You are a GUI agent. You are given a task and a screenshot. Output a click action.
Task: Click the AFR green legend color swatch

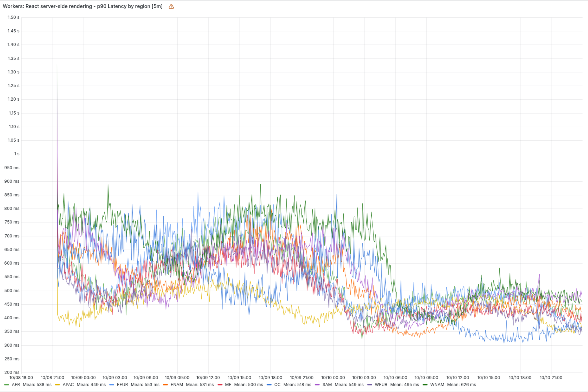pos(7,385)
